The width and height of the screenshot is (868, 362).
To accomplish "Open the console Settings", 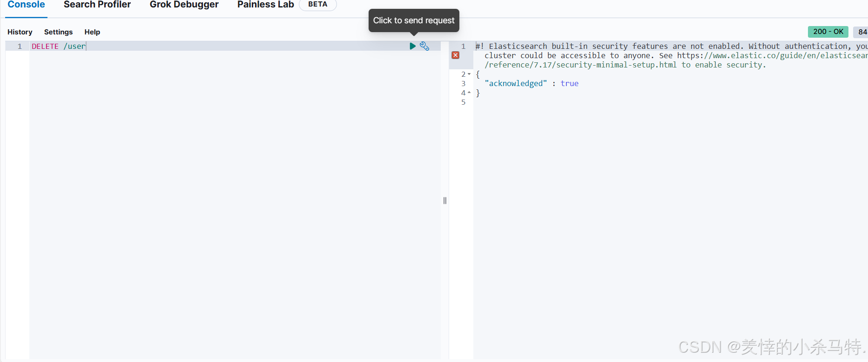I will point(58,32).
